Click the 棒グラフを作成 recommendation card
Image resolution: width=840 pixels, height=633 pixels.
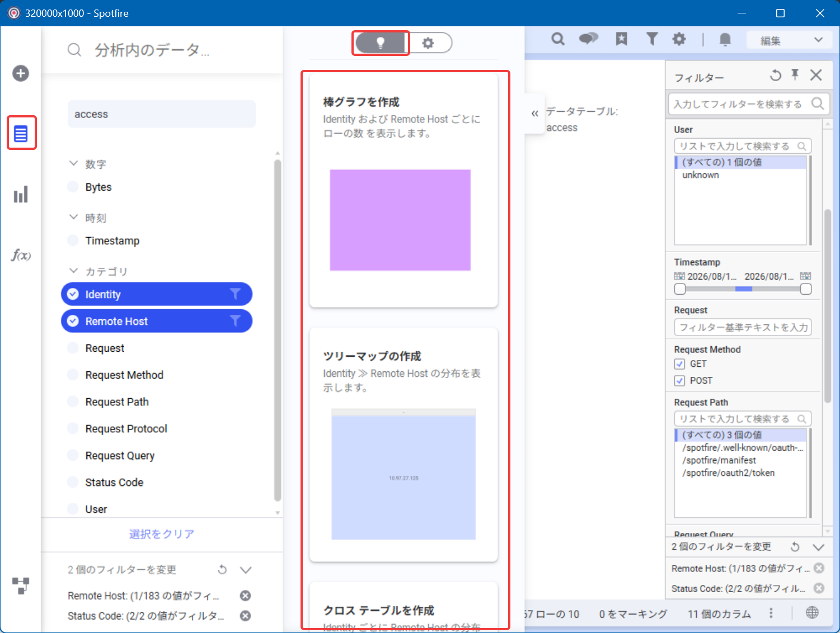[403, 190]
